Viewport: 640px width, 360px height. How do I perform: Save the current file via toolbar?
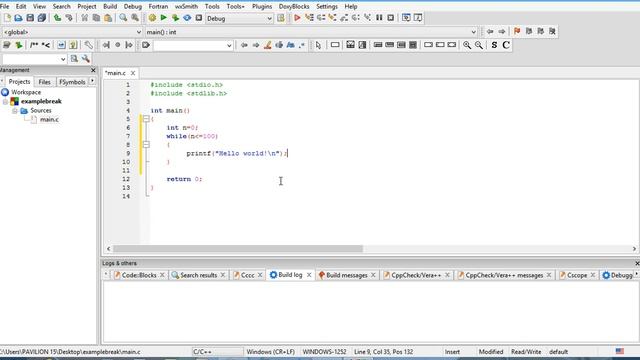coord(30,18)
